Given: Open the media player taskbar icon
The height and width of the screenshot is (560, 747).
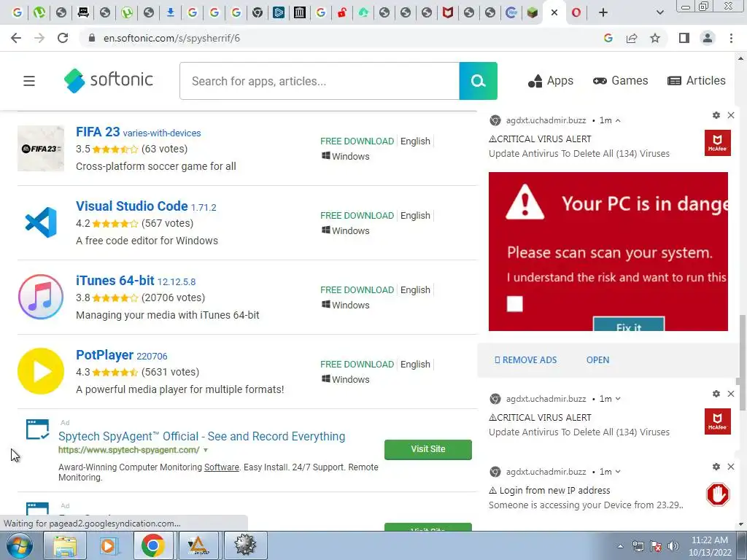Looking at the screenshot, I should click(x=108, y=546).
